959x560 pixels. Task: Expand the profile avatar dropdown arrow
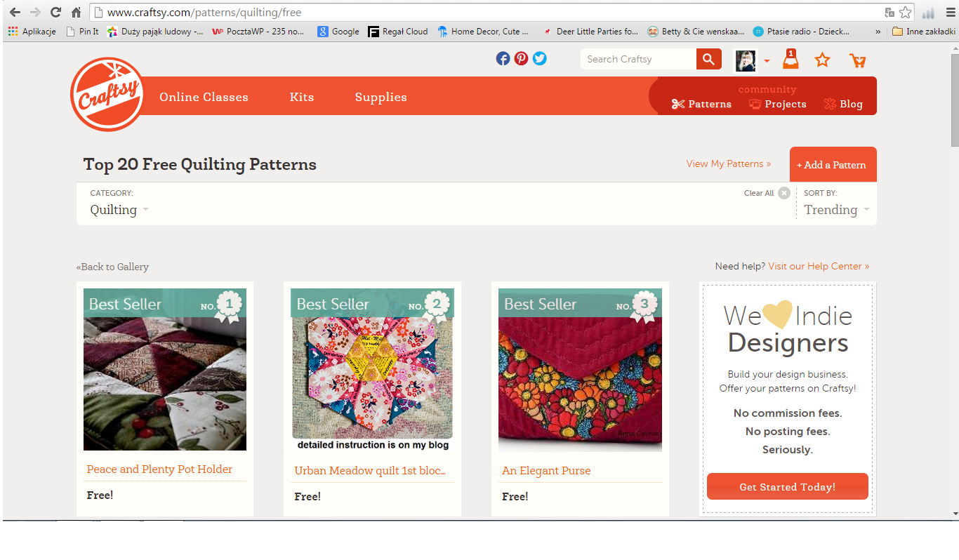coord(767,61)
